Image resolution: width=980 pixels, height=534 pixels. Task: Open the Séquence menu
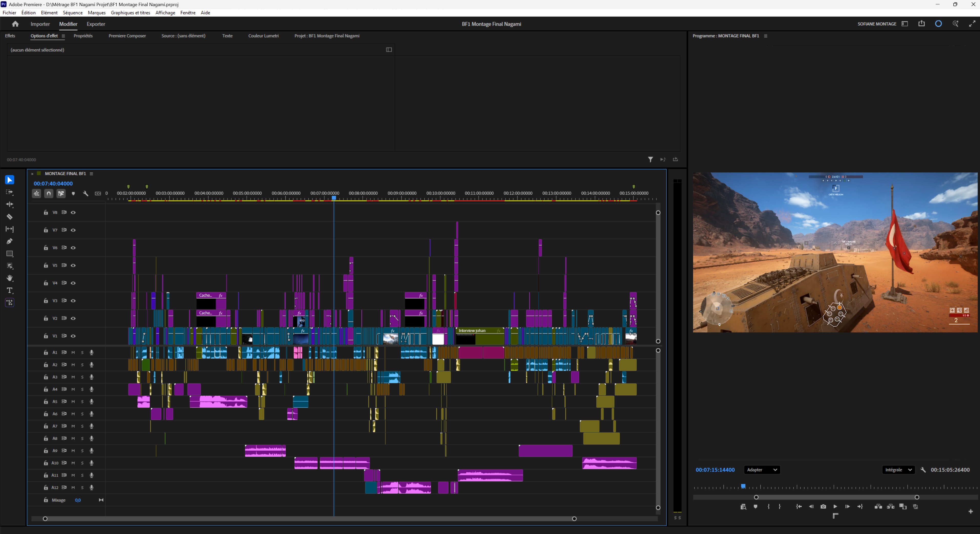pos(73,13)
